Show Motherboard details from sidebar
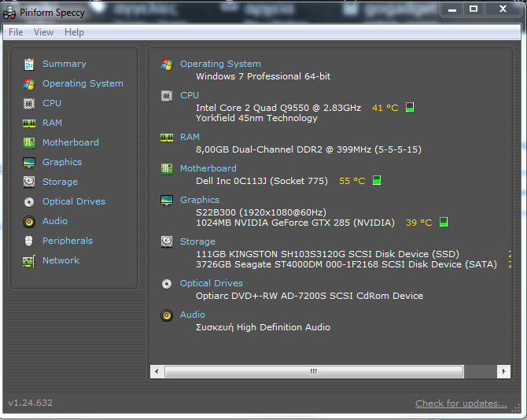 coord(71,142)
